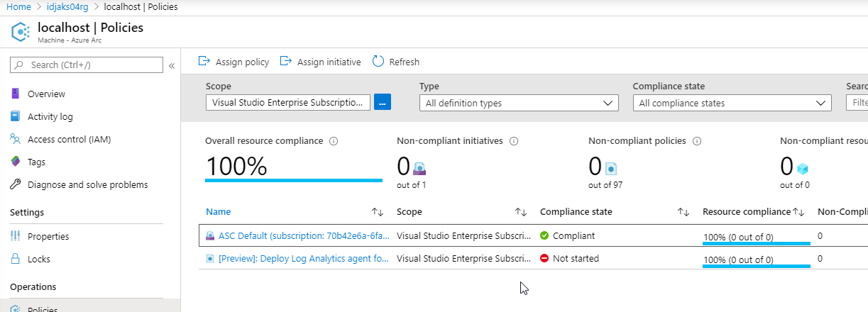Collapse the sidebar with the chevron icon
This screenshot has width=868, height=312.
pos(172,65)
